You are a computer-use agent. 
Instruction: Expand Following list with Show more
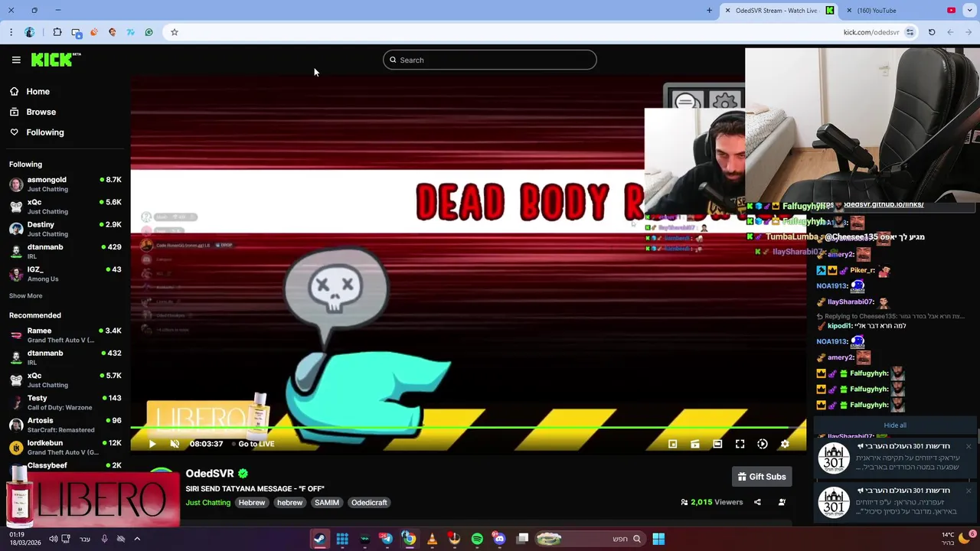(x=26, y=296)
